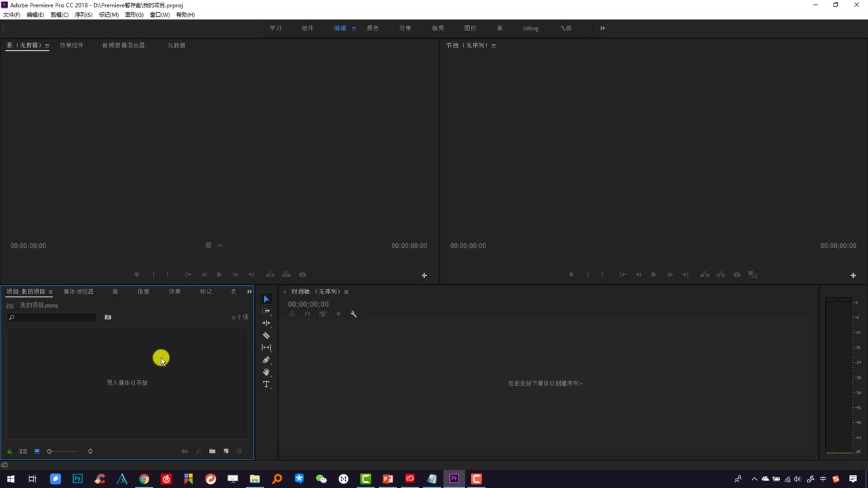Toggle drag audio only in Source monitor
868x488 pixels.
pyautogui.click(x=220, y=245)
